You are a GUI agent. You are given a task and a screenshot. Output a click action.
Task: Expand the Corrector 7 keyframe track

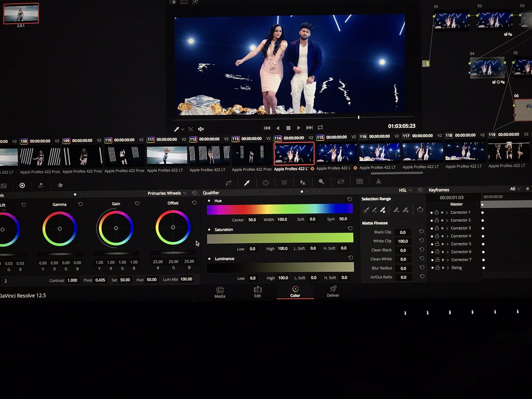point(447,260)
